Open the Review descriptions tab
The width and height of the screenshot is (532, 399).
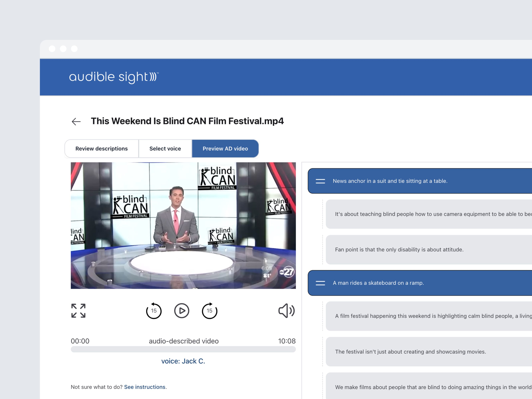pyautogui.click(x=101, y=149)
